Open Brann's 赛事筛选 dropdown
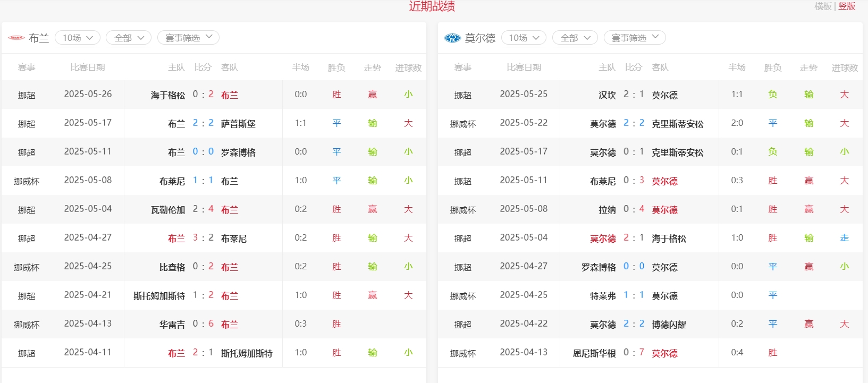868x383 pixels. (188, 38)
